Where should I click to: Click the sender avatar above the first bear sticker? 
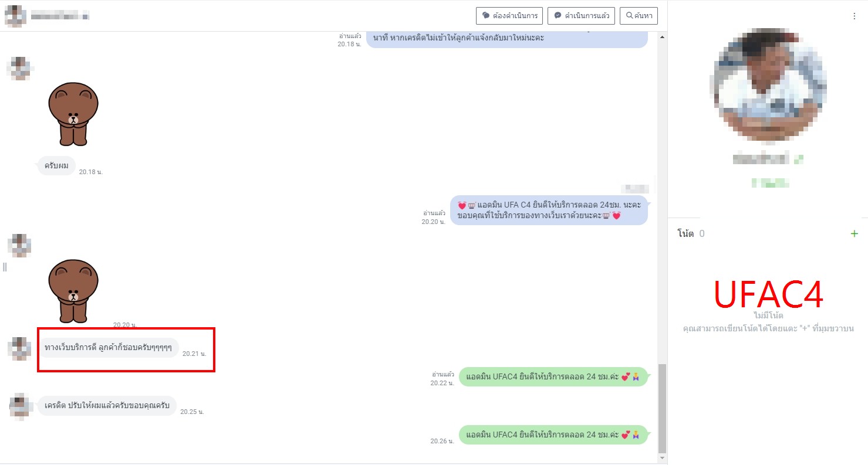(19, 68)
